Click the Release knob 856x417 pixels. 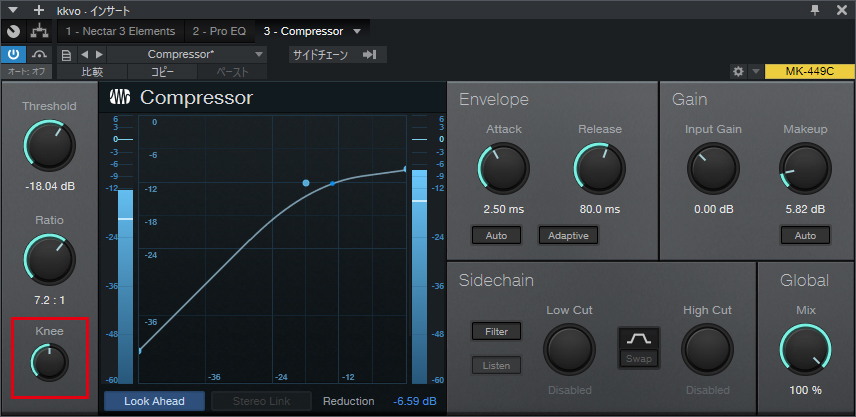600,169
